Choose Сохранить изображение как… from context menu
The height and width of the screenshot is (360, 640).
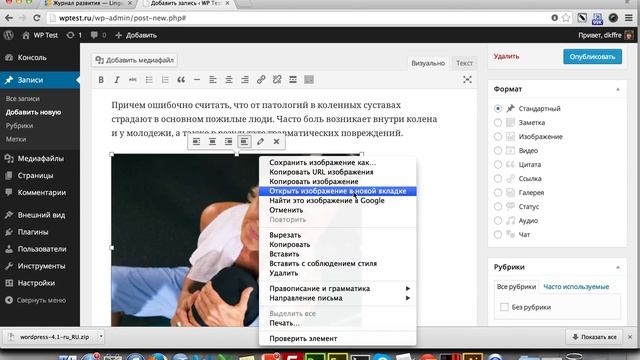coord(338,162)
